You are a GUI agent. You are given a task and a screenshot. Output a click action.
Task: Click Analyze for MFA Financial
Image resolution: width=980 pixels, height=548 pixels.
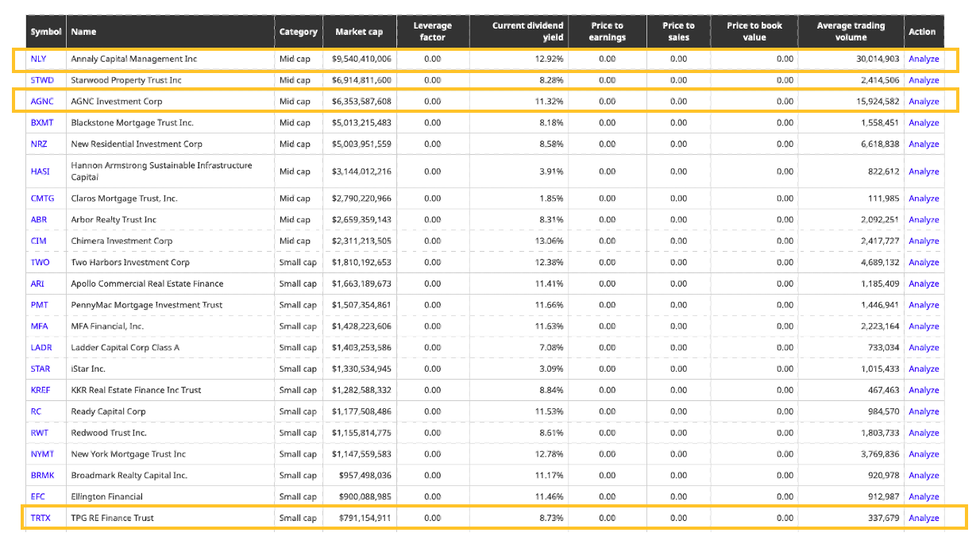[924, 326]
